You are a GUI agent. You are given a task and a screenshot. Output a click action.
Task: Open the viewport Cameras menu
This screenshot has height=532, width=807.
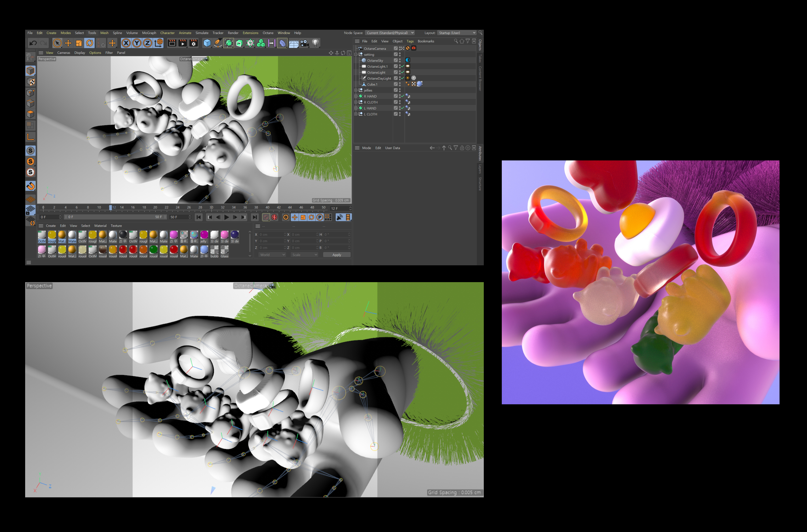(63, 53)
